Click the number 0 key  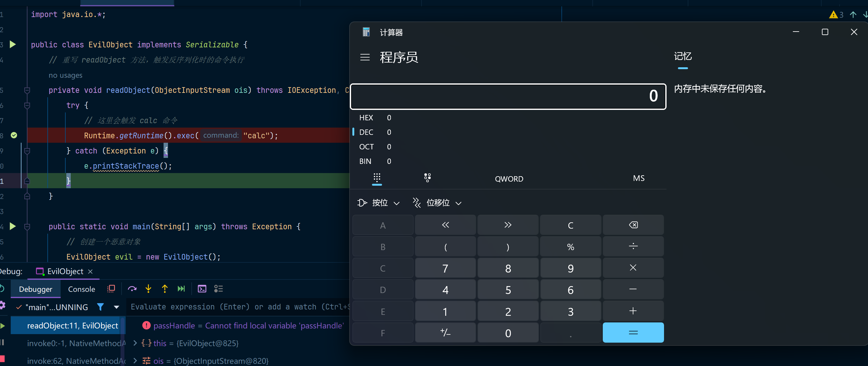pyautogui.click(x=508, y=333)
